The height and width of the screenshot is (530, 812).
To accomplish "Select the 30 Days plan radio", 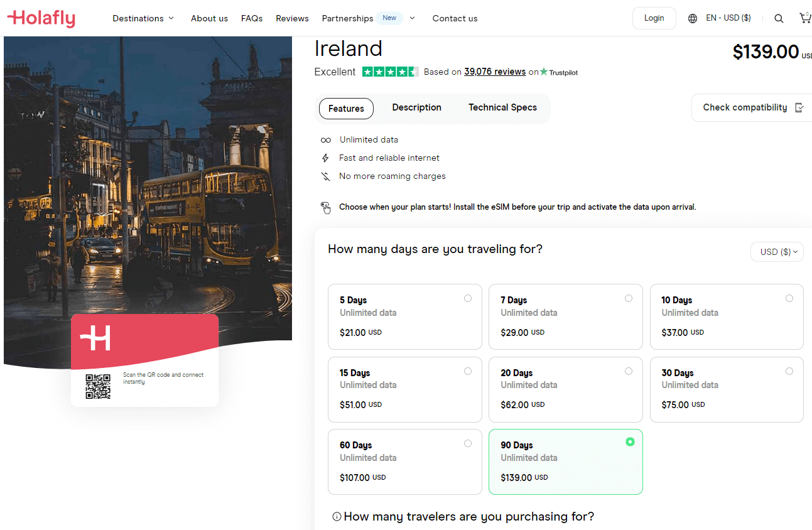I will (x=789, y=371).
